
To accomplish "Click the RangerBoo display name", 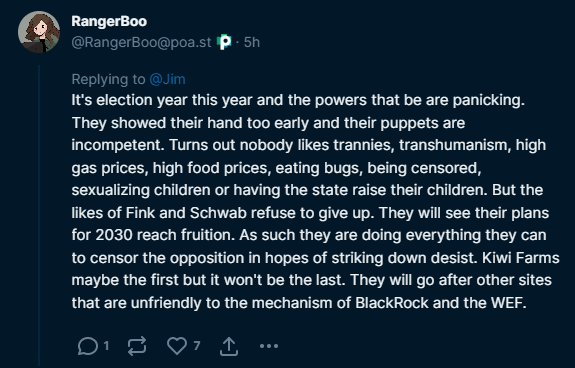I will click(x=109, y=21).
